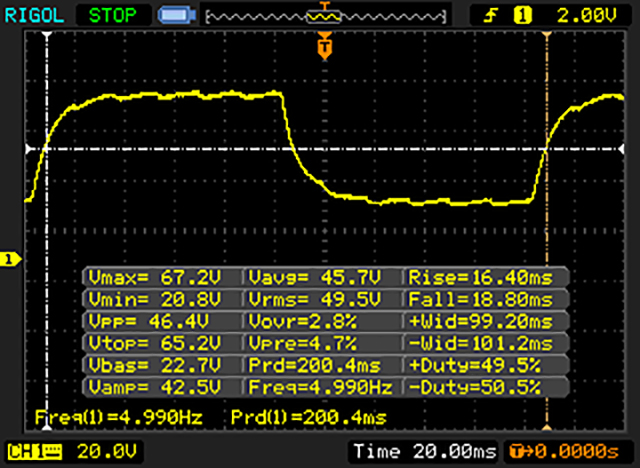Click the Prd(1)=200.4ms readout

[308, 415]
